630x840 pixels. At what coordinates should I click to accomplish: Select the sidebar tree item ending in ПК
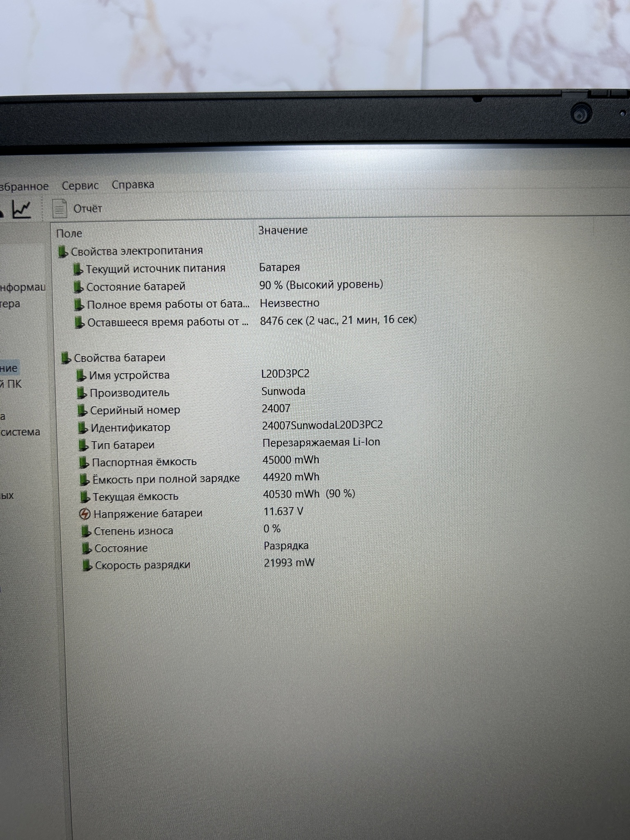tap(11, 384)
